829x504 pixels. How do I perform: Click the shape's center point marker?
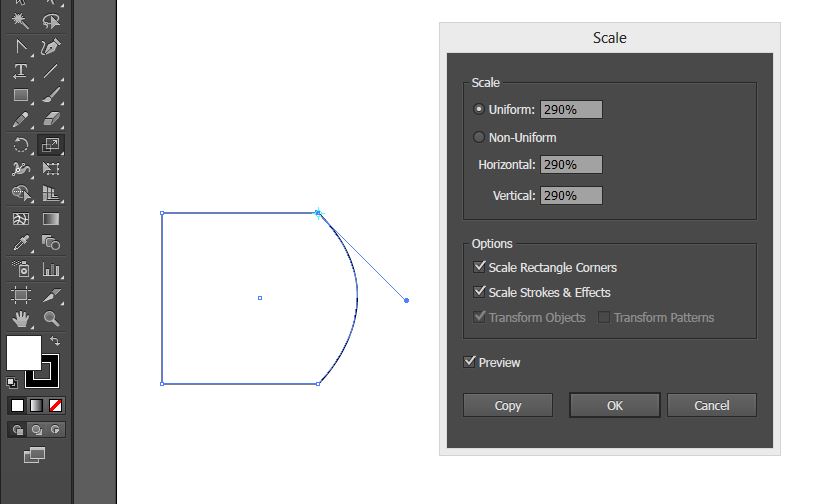coord(260,298)
